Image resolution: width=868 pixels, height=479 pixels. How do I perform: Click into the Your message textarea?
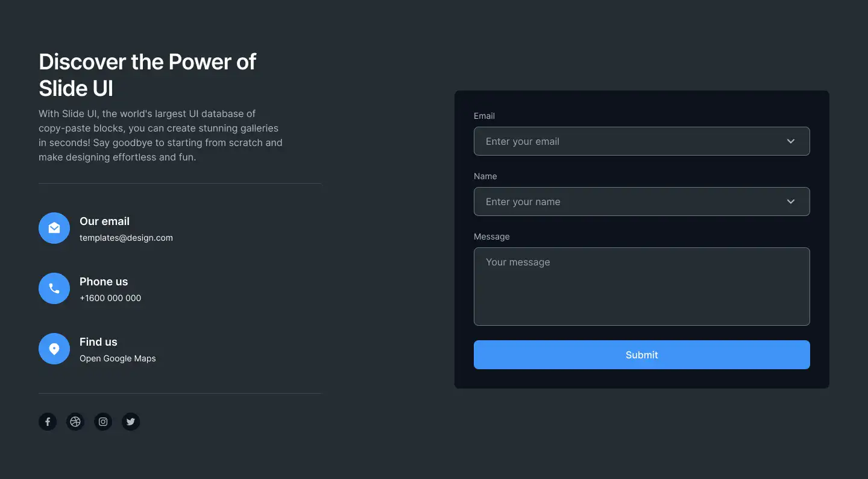pyautogui.click(x=642, y=287)
